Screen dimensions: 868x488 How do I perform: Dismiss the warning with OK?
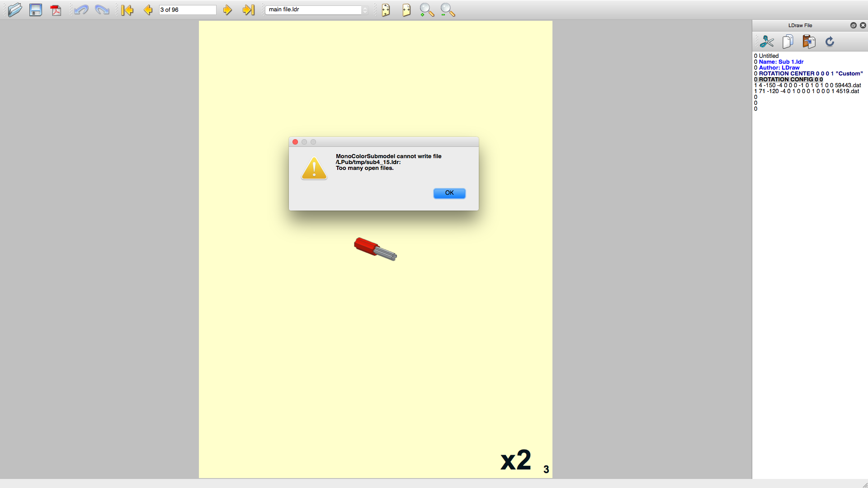(x=449, y=193)
